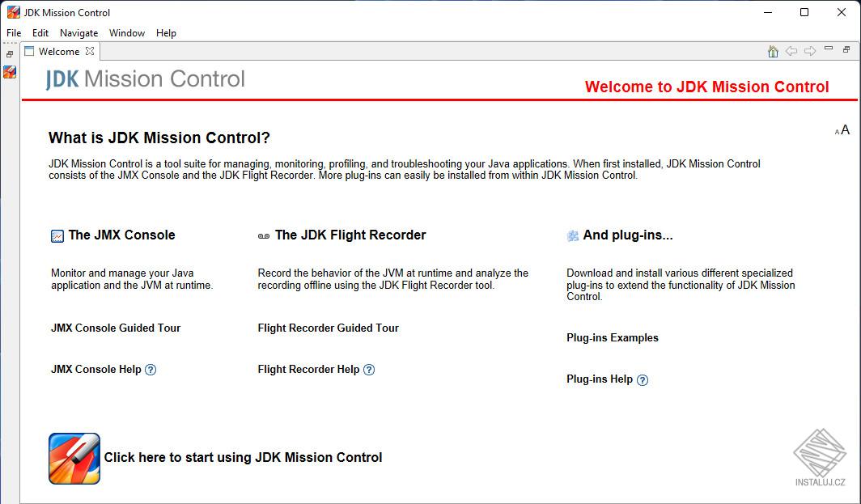
Task: Open the Navigate menu
Action: click(x=78, y=33)
